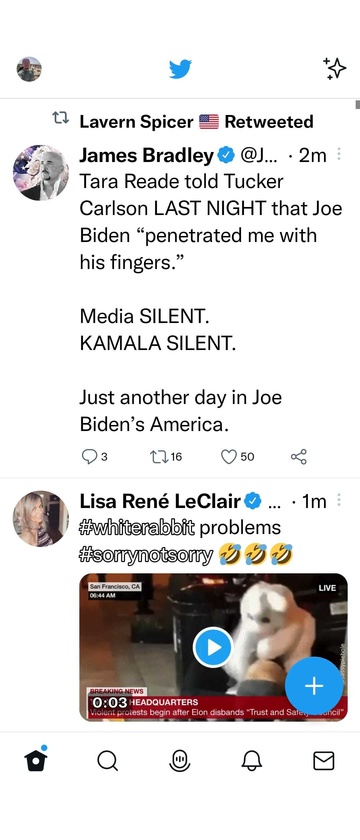Open Lavern Spicer's retweeted label
The height and width of the screenshot is (840, 360).
(x=196, y=122)
